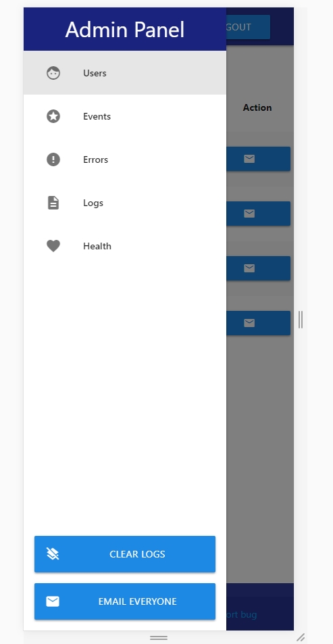This screenshot has height=644, width=333.
Task: Click the Logs document icon
Action: point(53,203)
